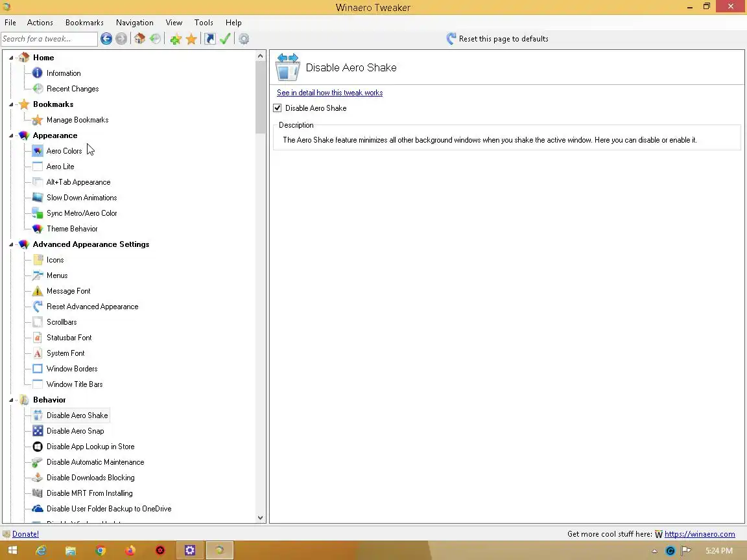Select Window Title Bars in the tree
This screenshot has width=747, height=560.
(x=75, y=384)
